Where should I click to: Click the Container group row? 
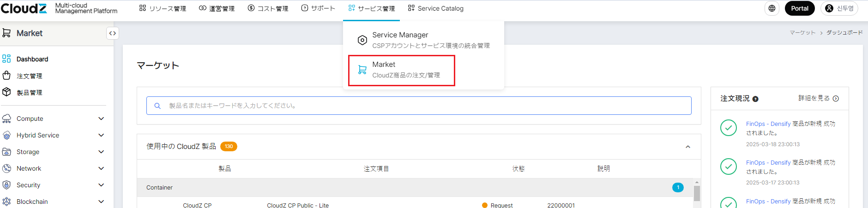(x=415, y=187)
